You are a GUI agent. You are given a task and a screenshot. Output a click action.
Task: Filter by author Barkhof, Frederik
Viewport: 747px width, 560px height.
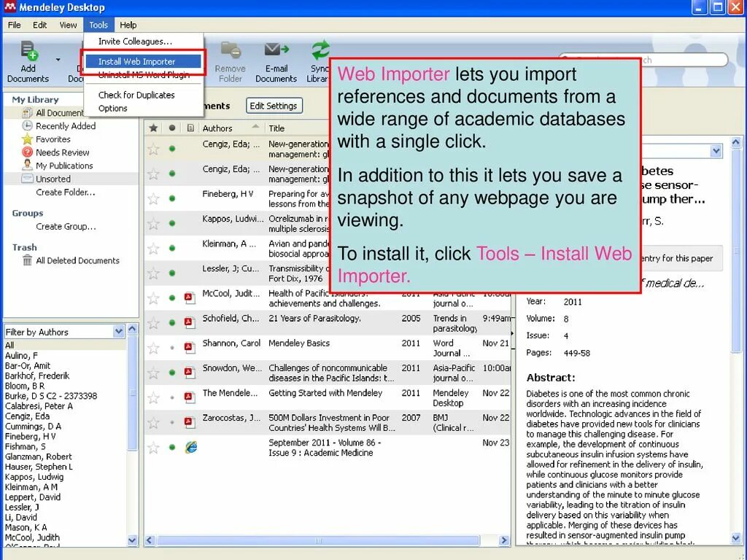(37, 376)
